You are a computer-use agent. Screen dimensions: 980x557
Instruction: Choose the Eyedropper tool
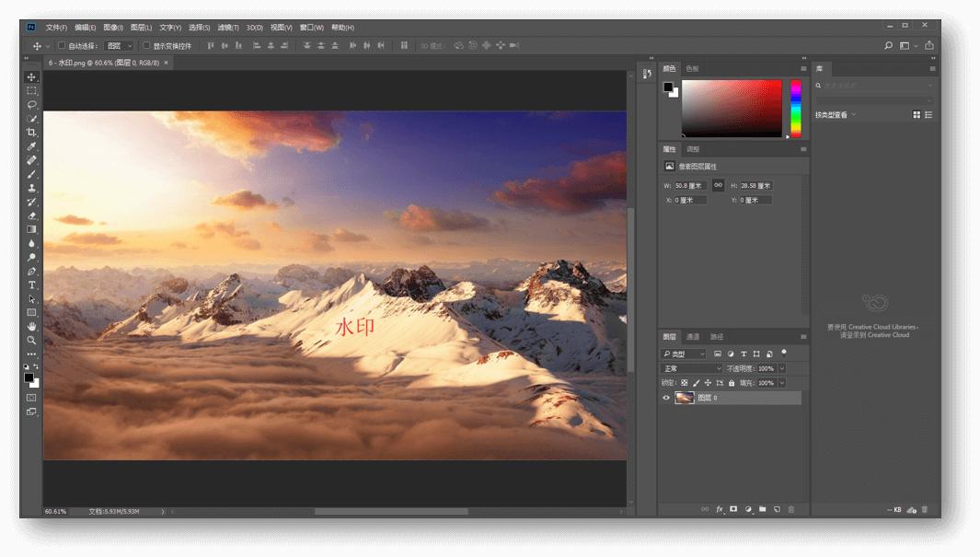pyautogui.click(x=31, y=146)
